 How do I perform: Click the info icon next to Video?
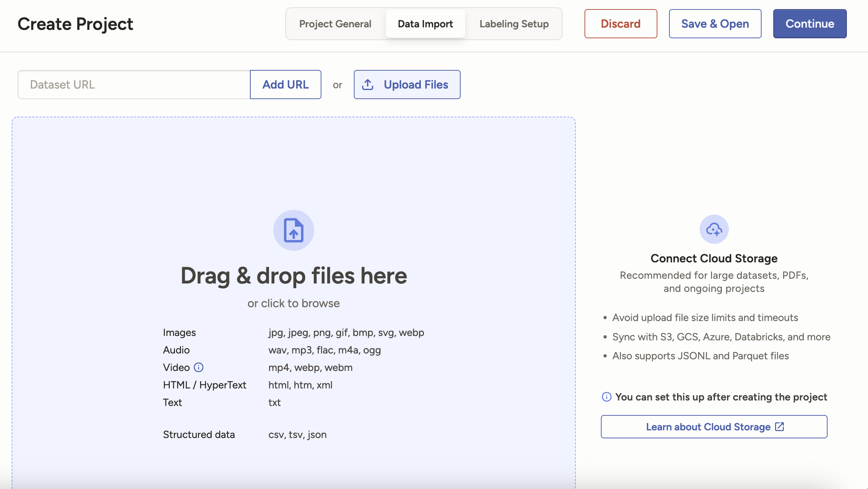199,367
